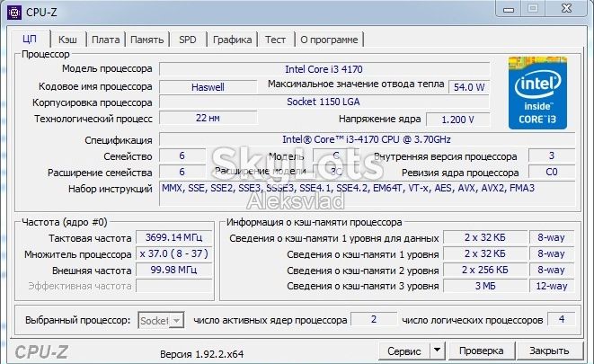The image size is (594, 364).
Task: Click the Тактовая частота value field
Action: [x=173, y=237]
